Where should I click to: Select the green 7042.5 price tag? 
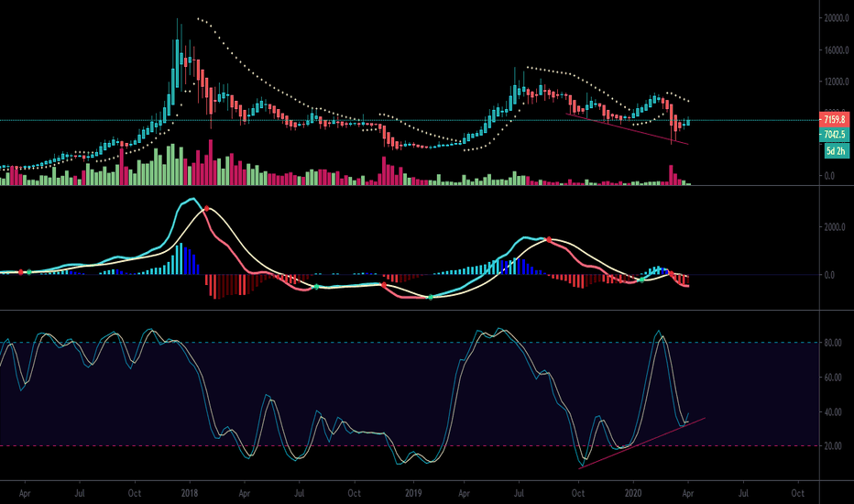pyautogui.click(x=834, y=134)
